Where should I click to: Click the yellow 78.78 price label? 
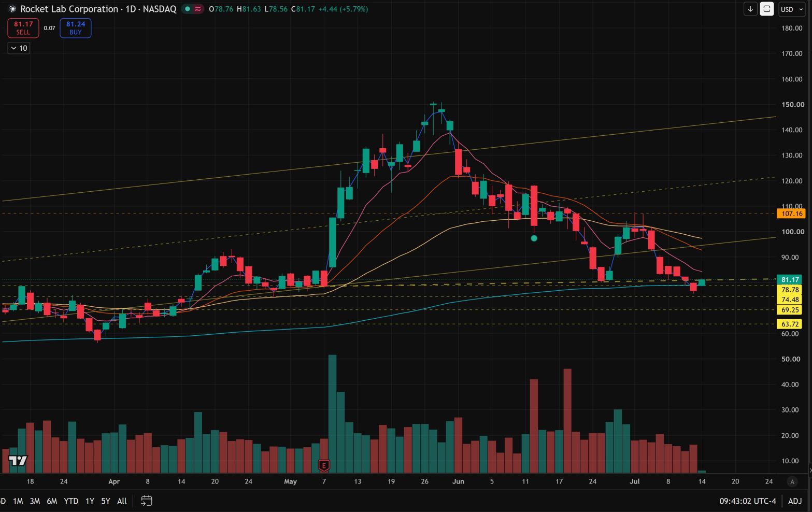(x=790, y=290)
